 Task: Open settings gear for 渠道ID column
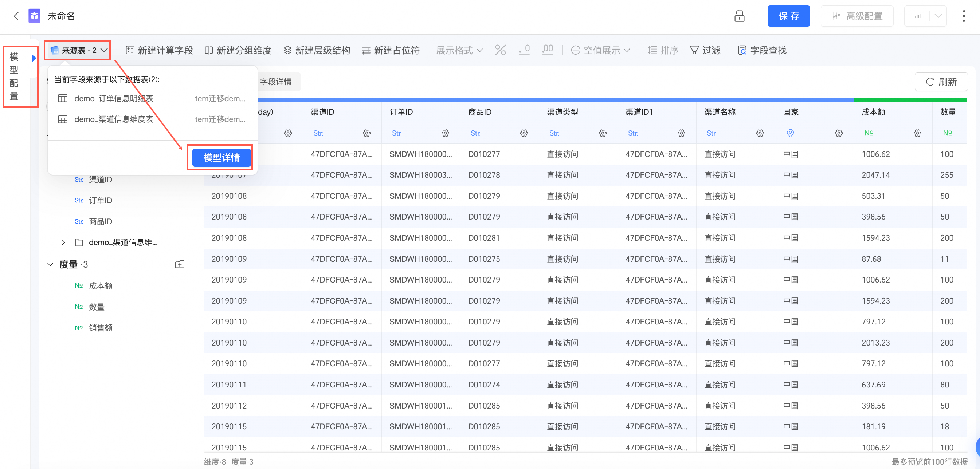(x=366, y=133)
